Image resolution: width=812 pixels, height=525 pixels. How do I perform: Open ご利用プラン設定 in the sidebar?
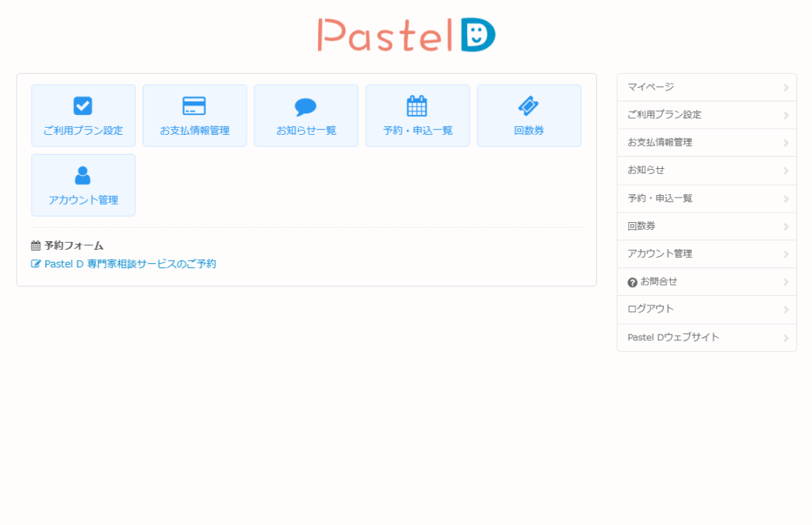664,115
